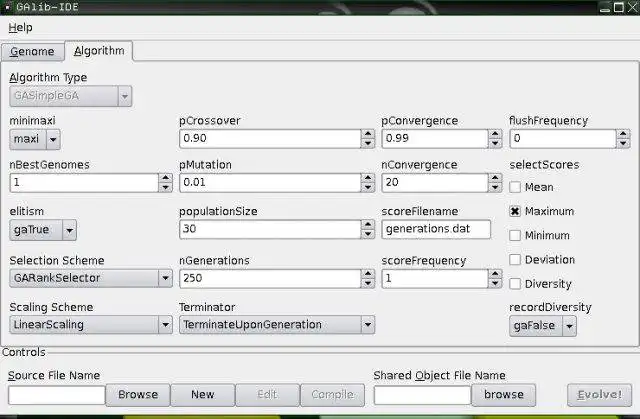Decrease nConvergence with the down arrow
This screenshot has height=419, width=640.
495,187
